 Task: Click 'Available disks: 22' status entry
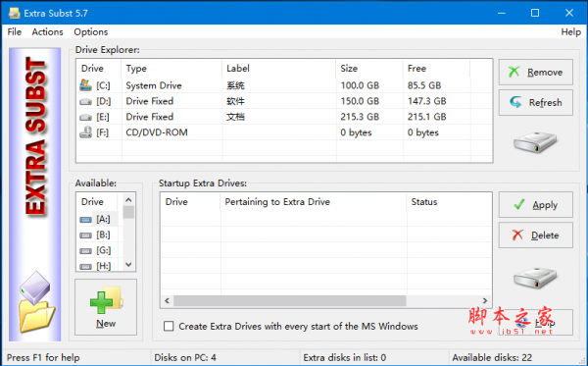coord(492,357)
